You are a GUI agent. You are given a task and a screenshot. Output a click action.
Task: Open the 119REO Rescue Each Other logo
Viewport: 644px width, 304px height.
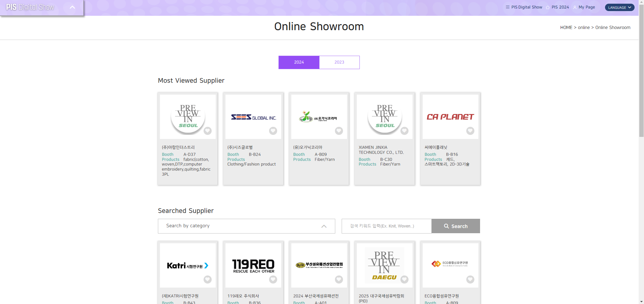[x=253, y=265]
